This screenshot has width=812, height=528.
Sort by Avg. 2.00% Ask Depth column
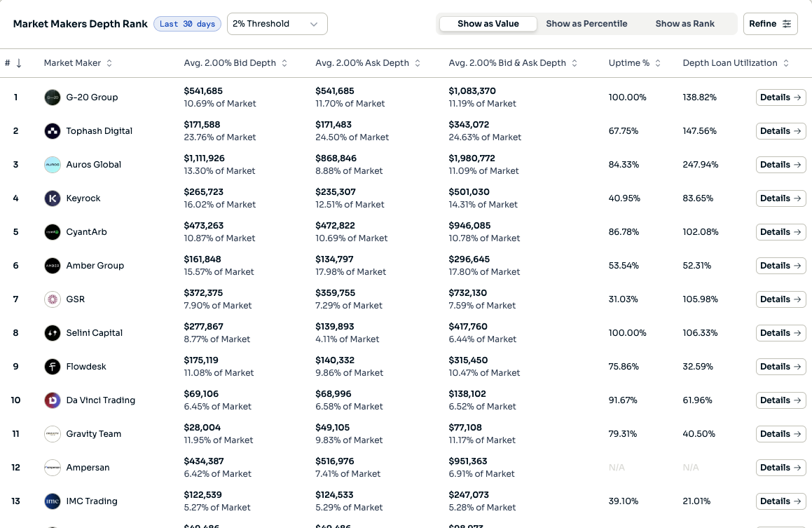[418, 63]
